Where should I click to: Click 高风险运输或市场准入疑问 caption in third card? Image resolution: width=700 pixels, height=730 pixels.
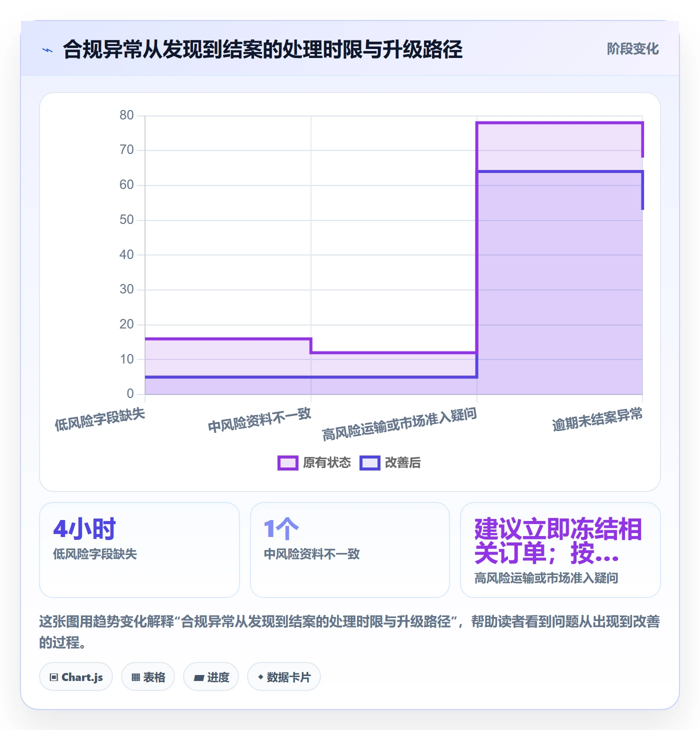pos(546,578)
